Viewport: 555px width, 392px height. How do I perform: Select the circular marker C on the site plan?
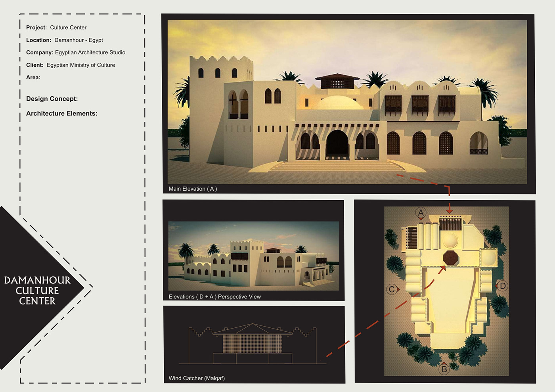391,289
